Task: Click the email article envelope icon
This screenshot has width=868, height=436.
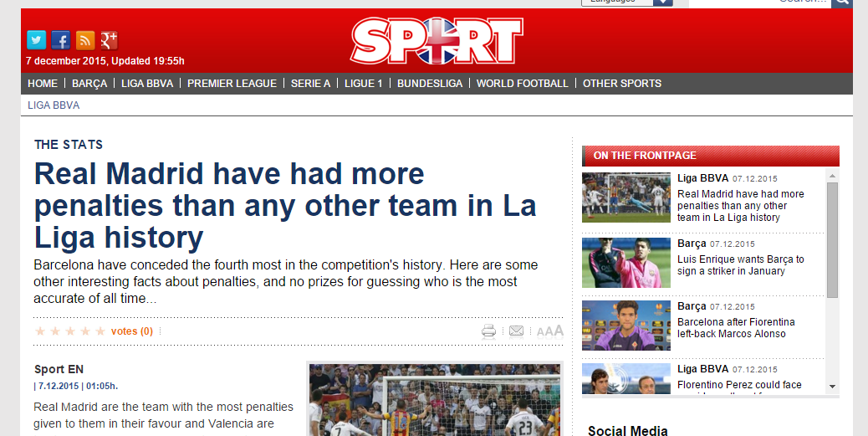Action: [516, 331]
